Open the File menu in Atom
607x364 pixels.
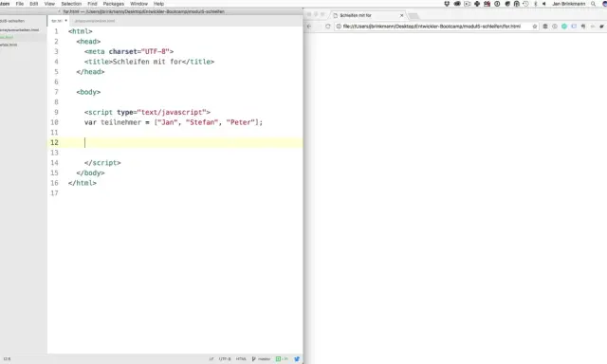(20, 4)
